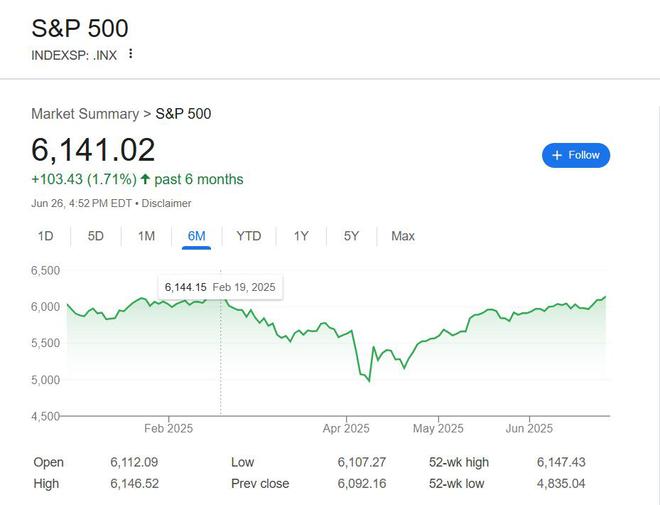Select the 1D time range tab
Image resolution: width=660 pixels, height=505 pixels.
pyautogui.click(x=45, y=236)
